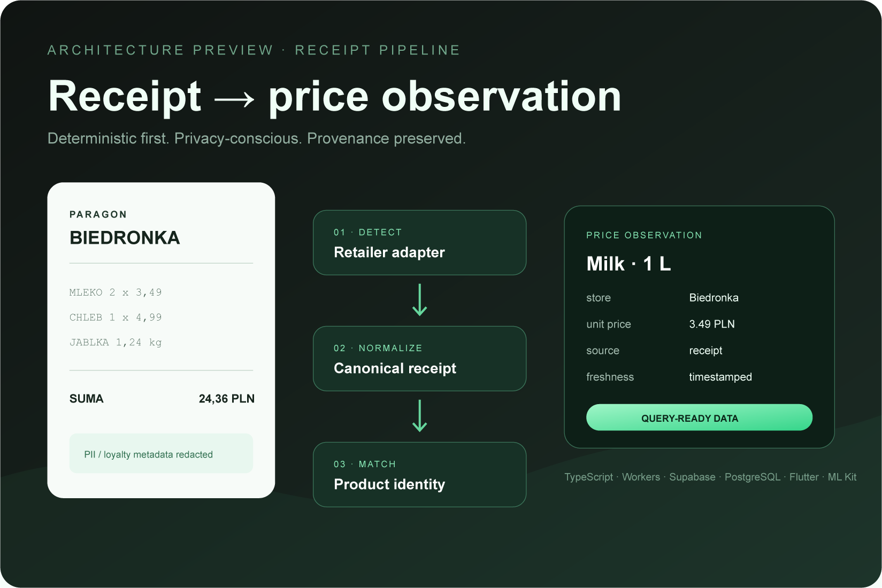Click the PII / loyalty metadata redacted badge
Screen dimensions: 882x588
(161, 453)
